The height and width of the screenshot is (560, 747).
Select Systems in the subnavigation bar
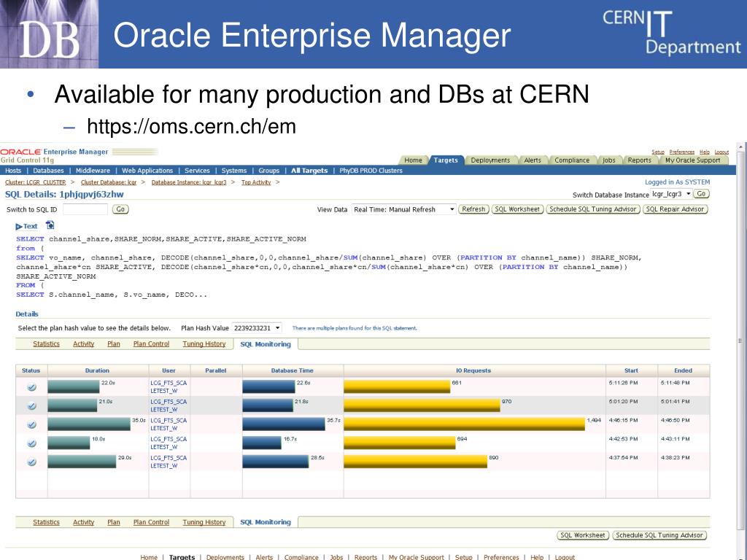coord(234,171)
